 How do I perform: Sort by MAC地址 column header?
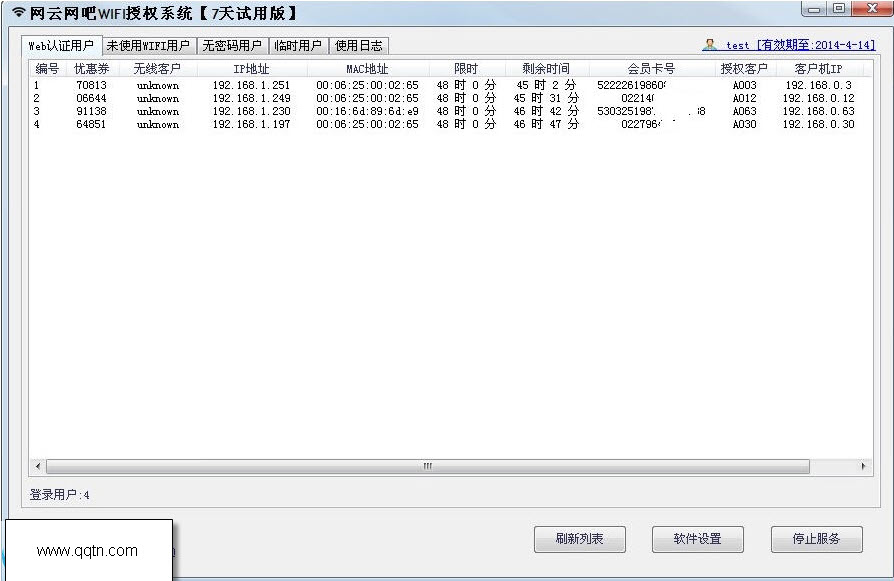coord(367,69)
